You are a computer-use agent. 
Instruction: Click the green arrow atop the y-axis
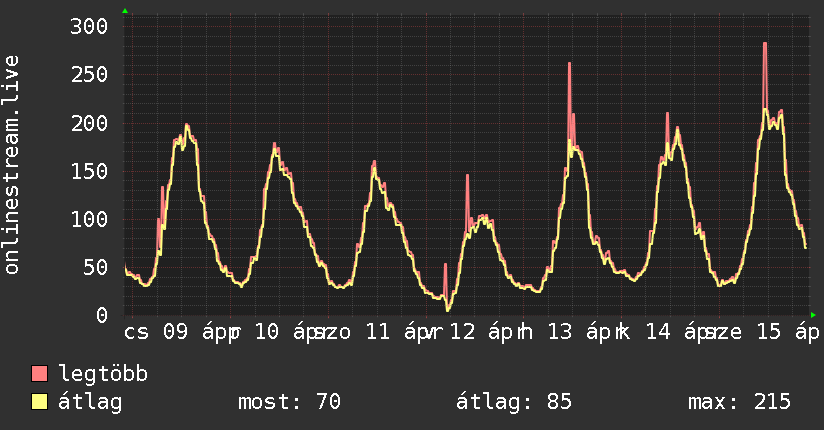(x=125, y=11)
